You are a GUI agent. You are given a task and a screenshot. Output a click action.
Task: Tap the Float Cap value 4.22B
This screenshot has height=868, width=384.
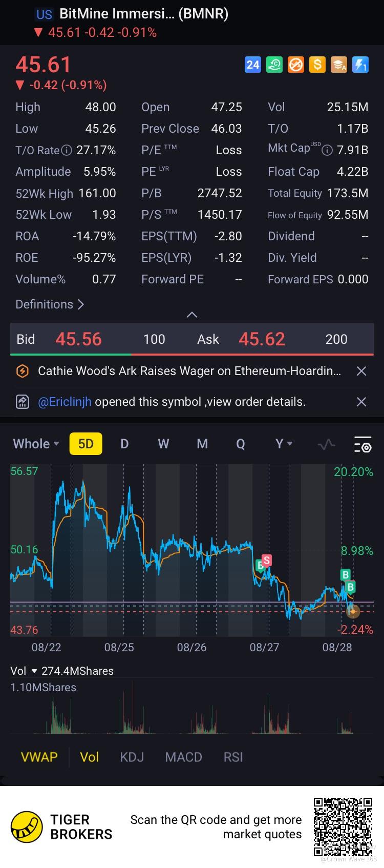click(353, 172)
